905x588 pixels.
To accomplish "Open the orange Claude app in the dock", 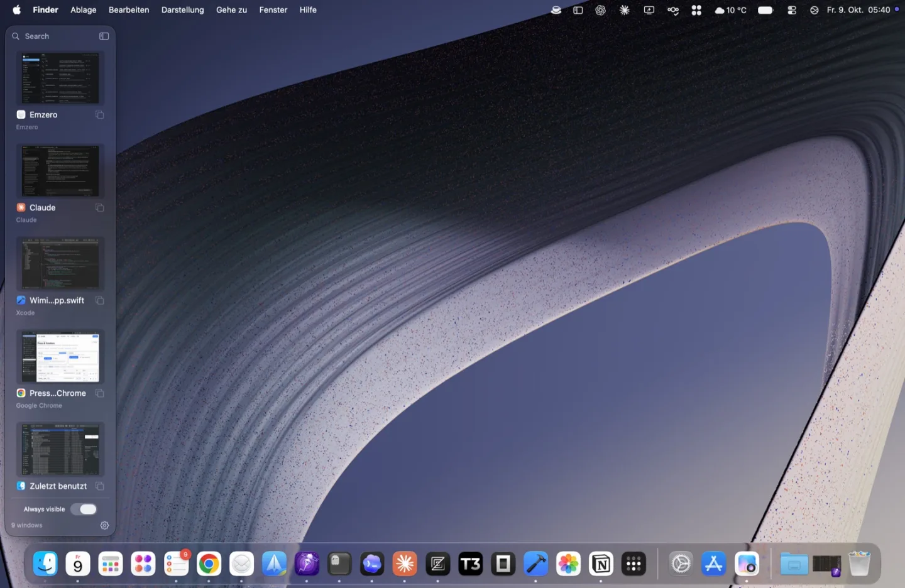I will (x=405, y=563).
